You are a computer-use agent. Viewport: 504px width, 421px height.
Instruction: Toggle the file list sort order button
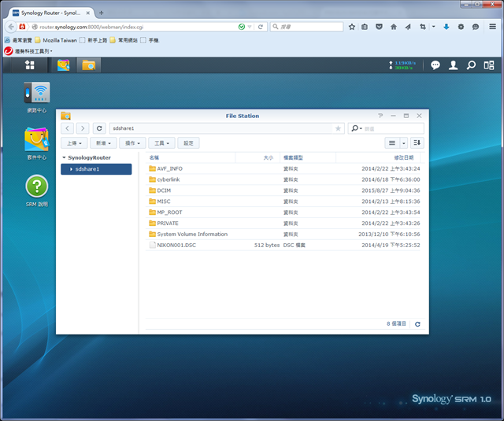tap(417, 142)
